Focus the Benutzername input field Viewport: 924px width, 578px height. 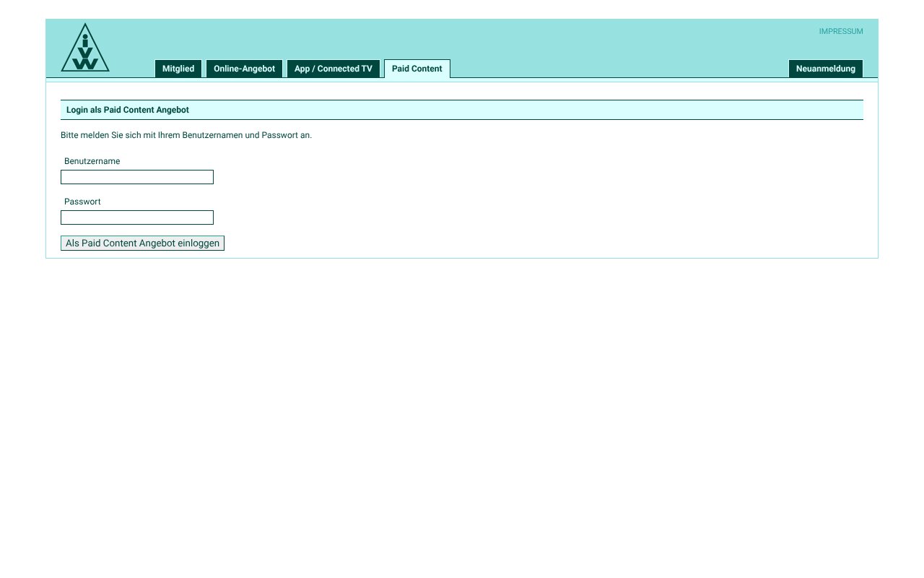click(136, 176)
